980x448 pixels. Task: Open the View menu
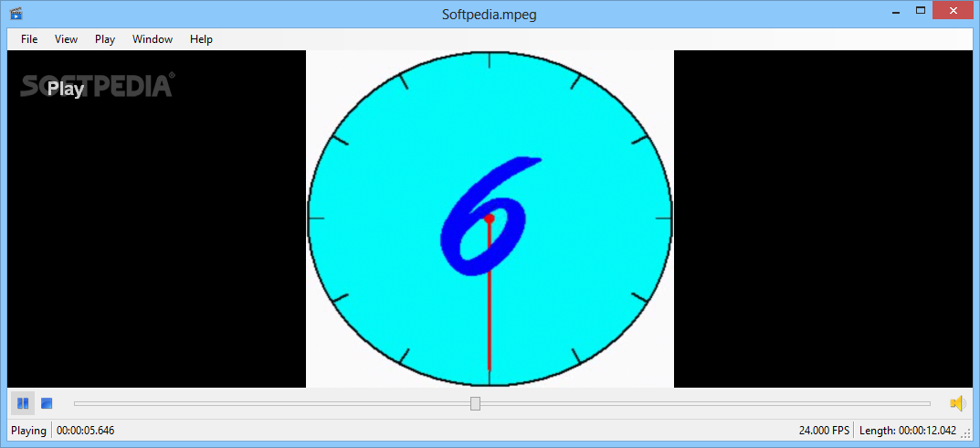(x=67, y=38)
